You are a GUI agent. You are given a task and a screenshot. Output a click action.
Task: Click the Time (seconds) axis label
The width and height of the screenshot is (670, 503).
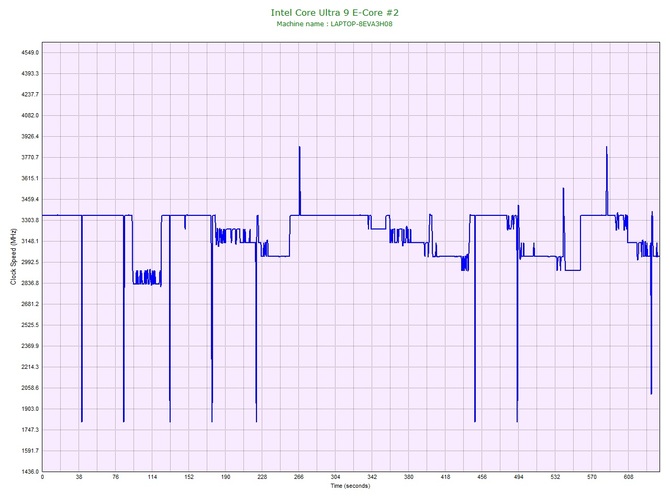350,486
